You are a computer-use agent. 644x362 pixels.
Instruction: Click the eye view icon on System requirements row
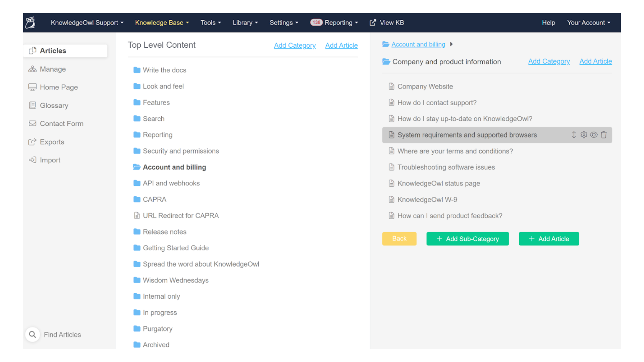pyautogui.click(x=594, y=135)
